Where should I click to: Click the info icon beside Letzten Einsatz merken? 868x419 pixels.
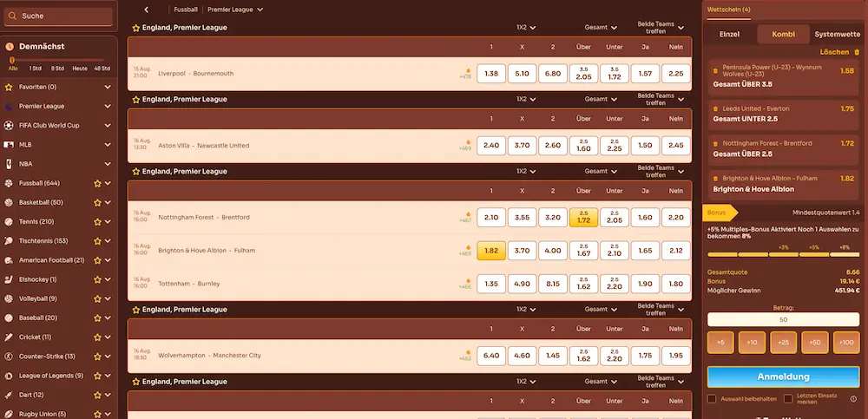(x=853, y=398)
